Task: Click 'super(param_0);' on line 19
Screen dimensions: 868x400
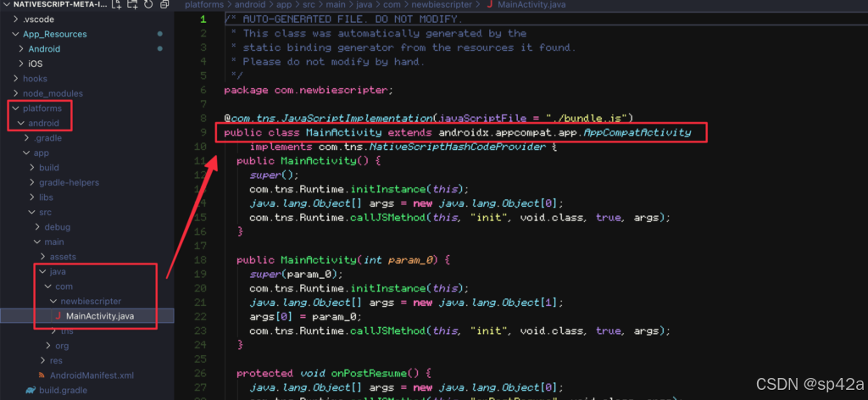Action: 296,275
